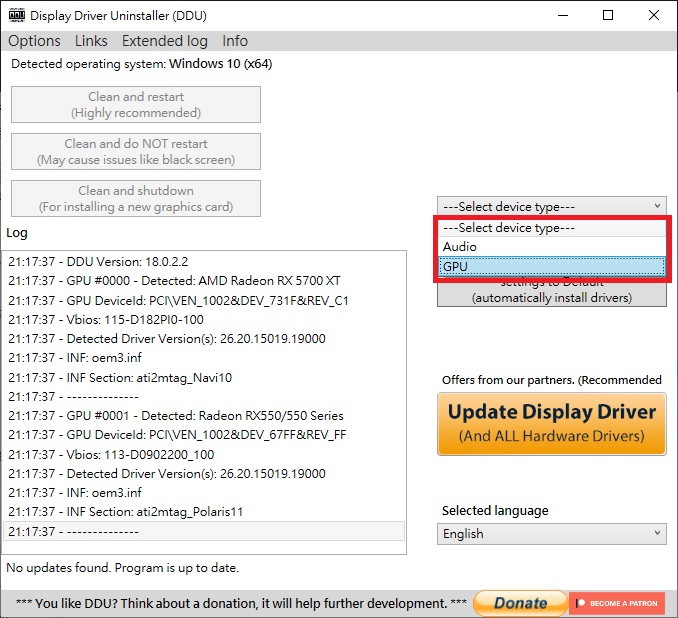Viewport: 678px width, 618px height.
Task: Open the Links menu
Action: click(91, 41)
